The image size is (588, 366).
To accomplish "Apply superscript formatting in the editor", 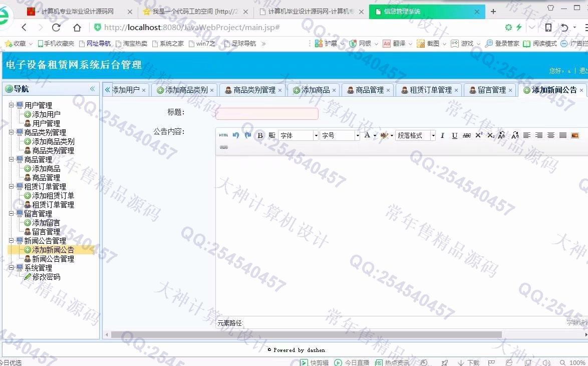I will pos(479,135).
